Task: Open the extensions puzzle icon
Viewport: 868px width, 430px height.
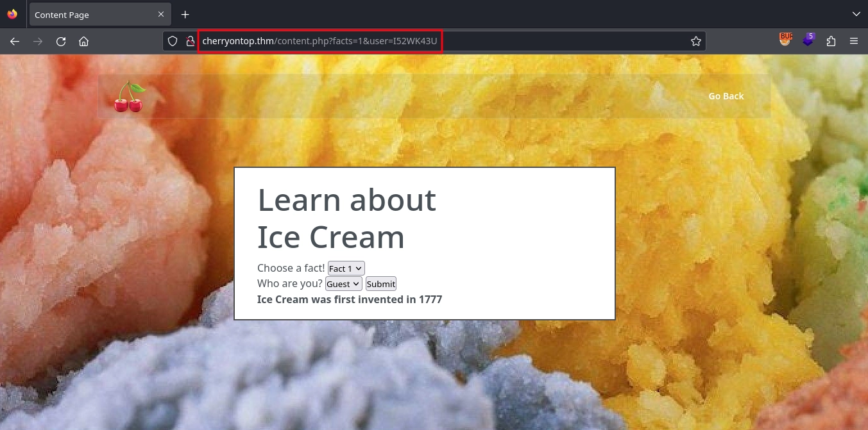Action: coord(831,41)
